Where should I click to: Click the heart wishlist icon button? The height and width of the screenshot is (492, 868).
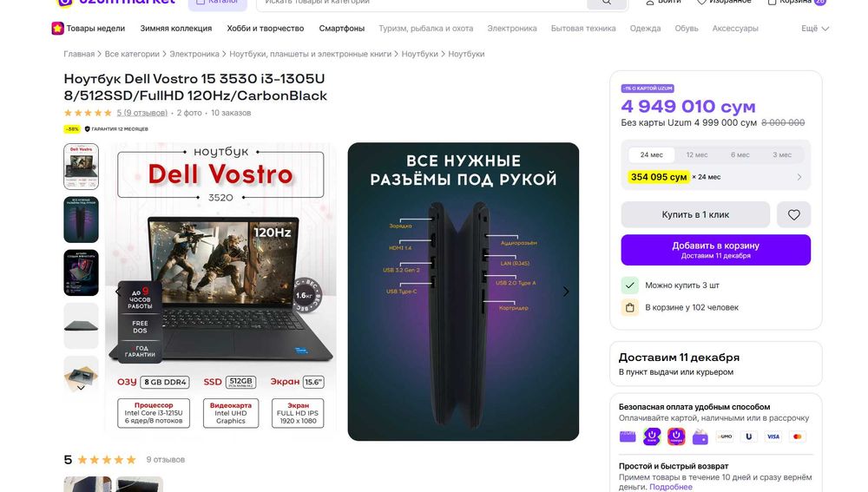(x=793, y=214)
